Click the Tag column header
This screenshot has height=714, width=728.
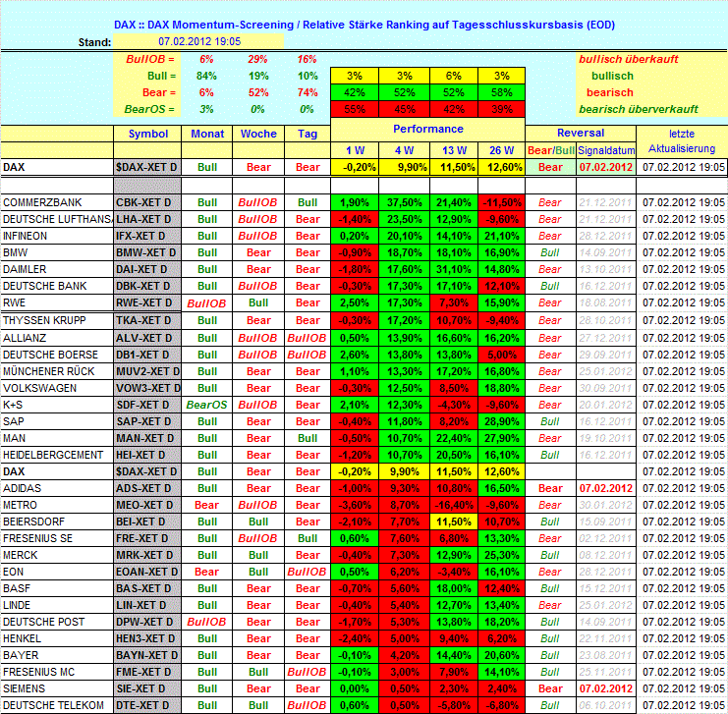tap(308, 134)
